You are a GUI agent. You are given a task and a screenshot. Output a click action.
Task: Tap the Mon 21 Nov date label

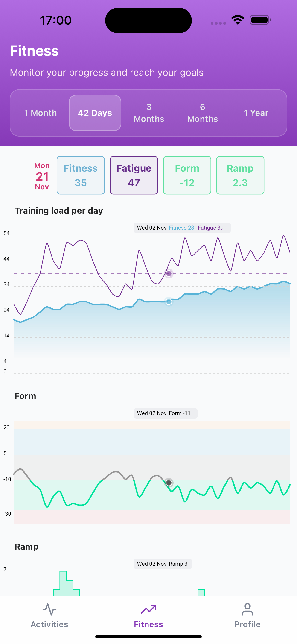coord(42,176)
